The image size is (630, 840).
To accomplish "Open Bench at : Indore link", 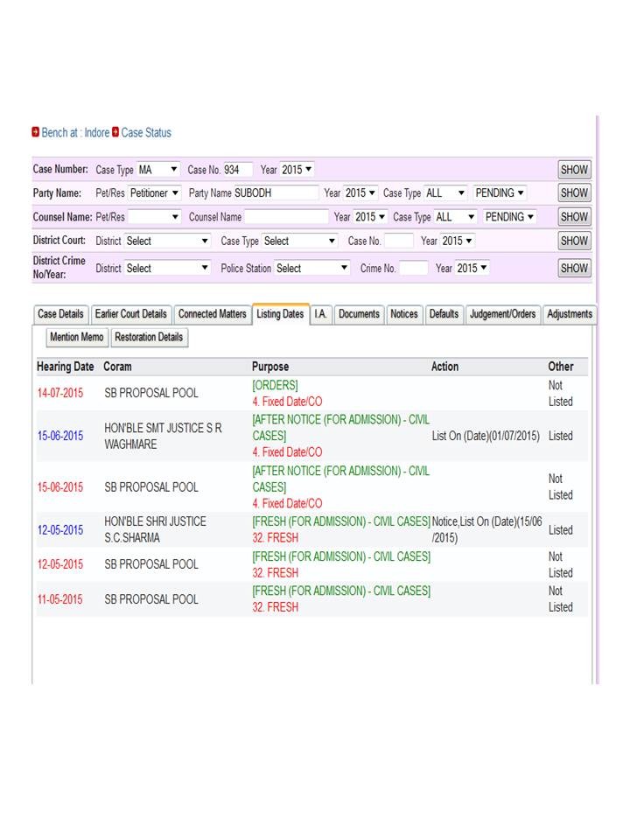I will (75, 132).
